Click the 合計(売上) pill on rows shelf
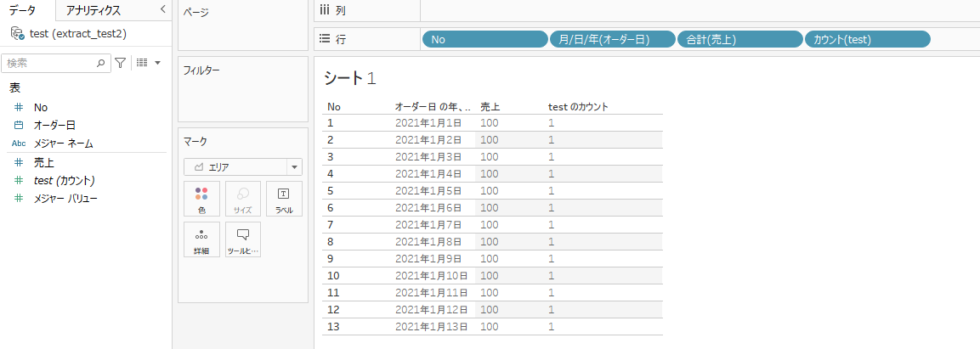Screen dimensions: 980x349 point(740,39)
